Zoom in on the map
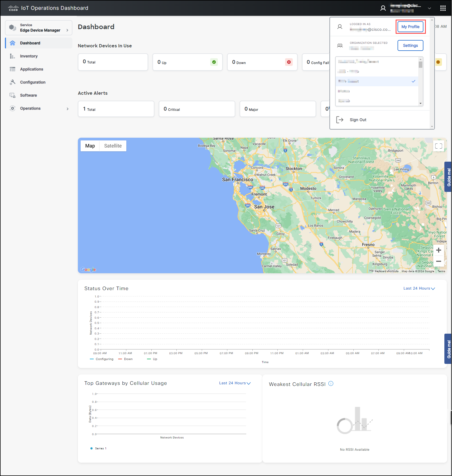The width and height of the screenshot is (452, 476). click(438, 250)
